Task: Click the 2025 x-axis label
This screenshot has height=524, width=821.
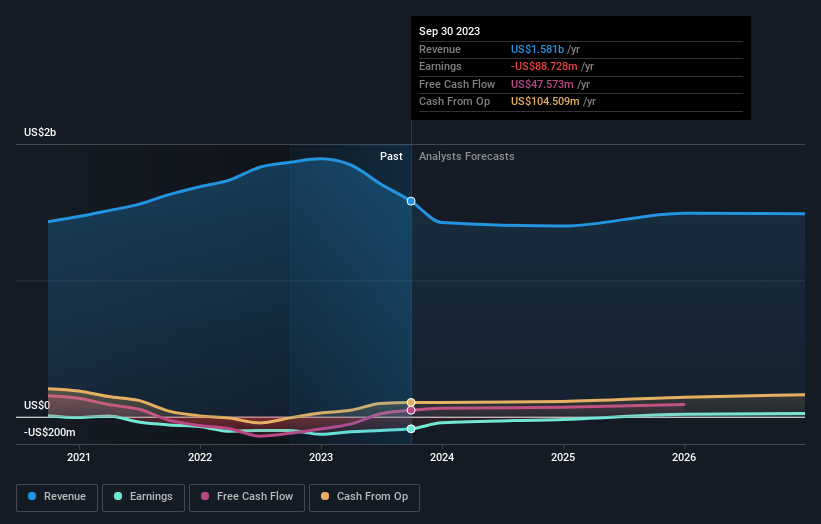Action: [563, 458]
